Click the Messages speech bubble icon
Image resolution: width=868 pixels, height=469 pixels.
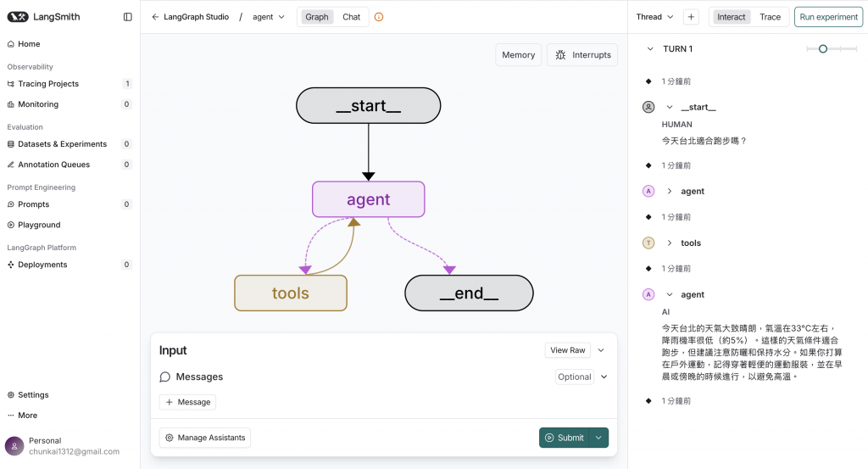click(164, 377)
